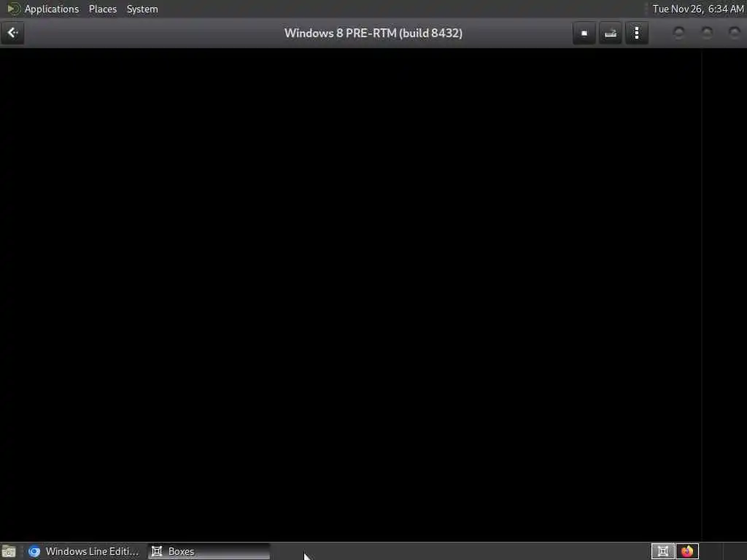Image resolution: width=747 pixels, height=560 pixels.
Task: Click the last dimmed window control button
Action: click(x=735, y=33)
